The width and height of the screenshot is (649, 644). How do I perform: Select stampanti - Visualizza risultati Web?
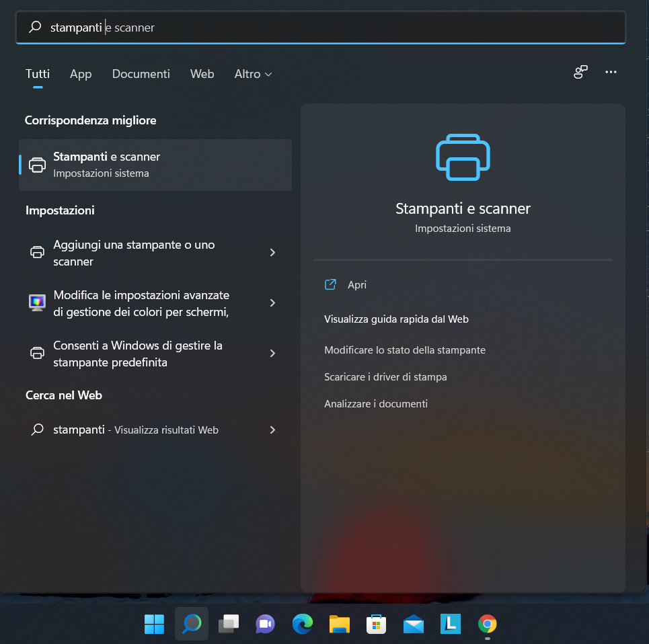click(x=155, y=430)
